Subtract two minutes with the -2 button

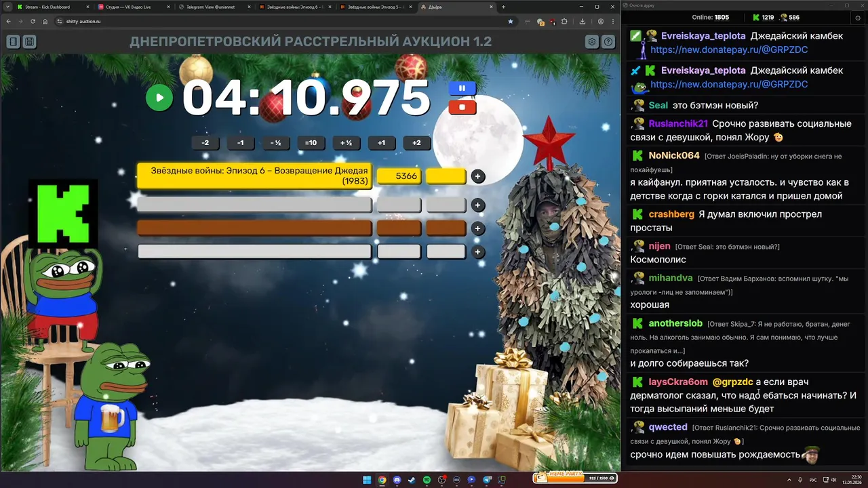[205, 143]
